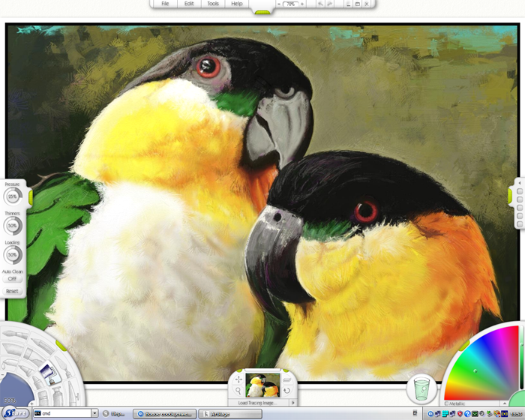This screenshot has height=420, width=525.
Task: Open the Edit menu
Action: pyautogui.click(x=189, y=4)
